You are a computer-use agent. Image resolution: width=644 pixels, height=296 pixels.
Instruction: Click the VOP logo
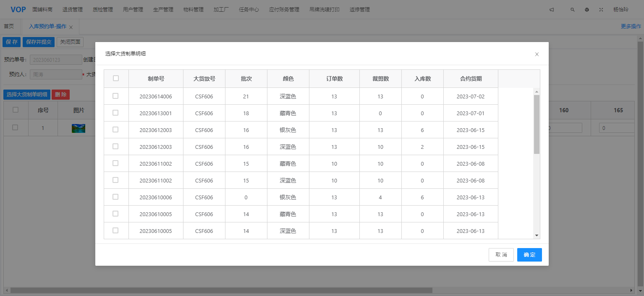pos(18,9)
